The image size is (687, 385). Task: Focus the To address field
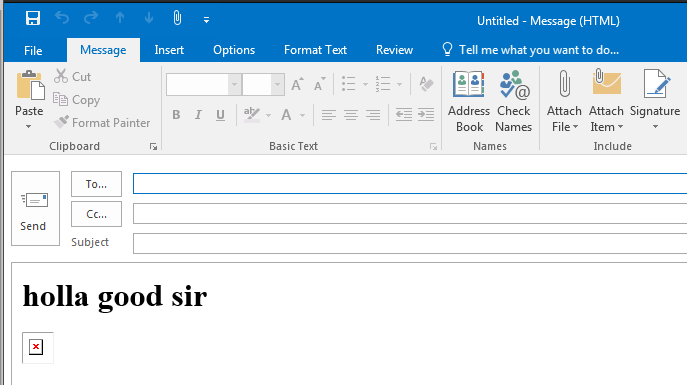tap(410, 184)
